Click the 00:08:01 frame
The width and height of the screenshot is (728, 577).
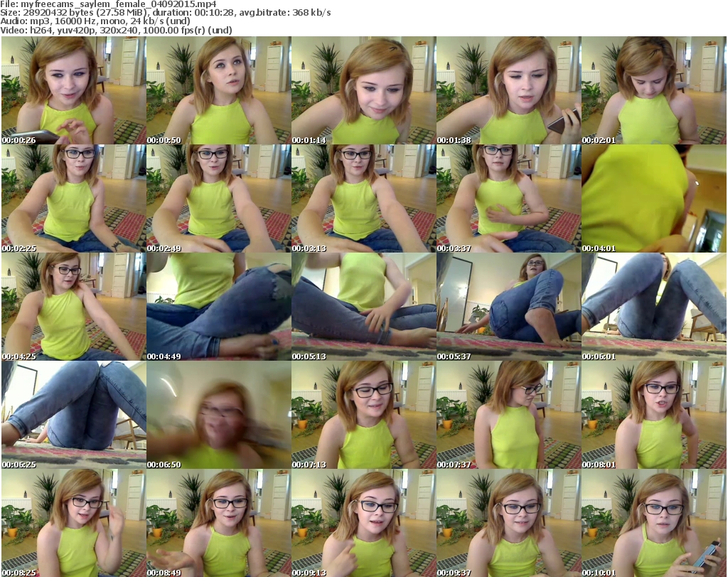[x=654, y=415]
